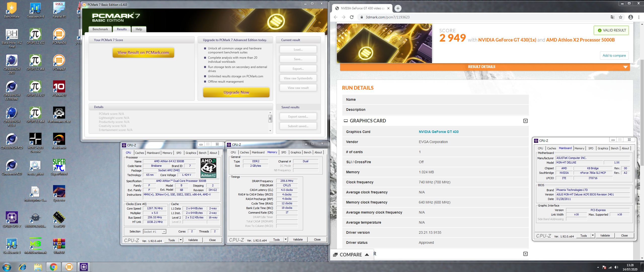Open the CINEBENCH R11.5 desktop shortcut

(12, 117)
